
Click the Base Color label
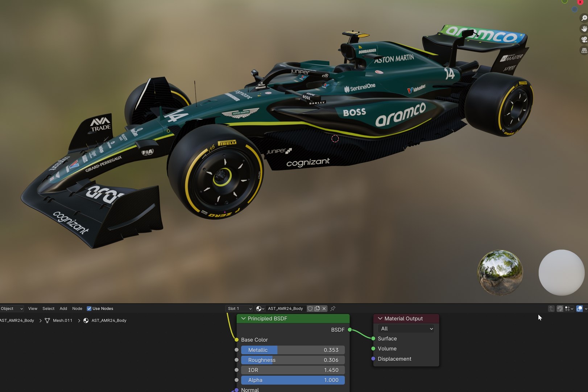(x=254, y=340)
